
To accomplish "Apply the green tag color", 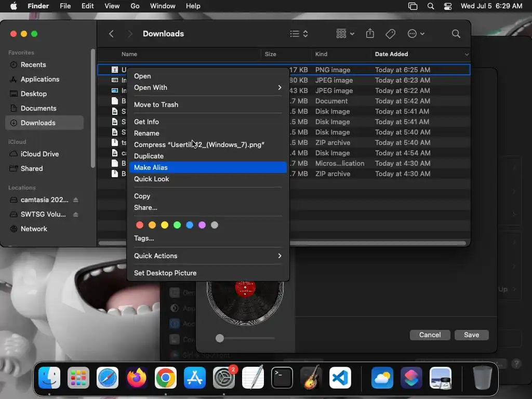I will point(177,225).
